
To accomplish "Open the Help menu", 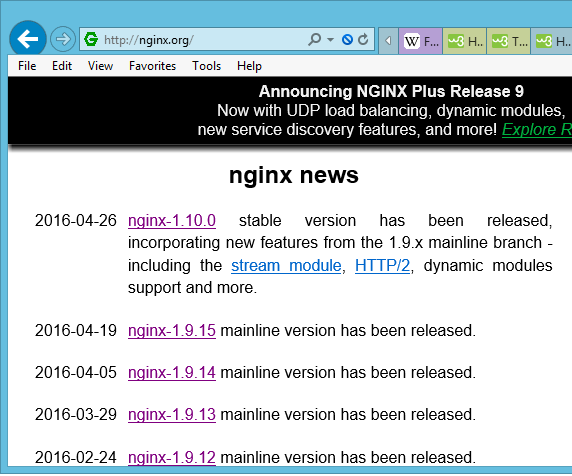I will tap(249, 66).
